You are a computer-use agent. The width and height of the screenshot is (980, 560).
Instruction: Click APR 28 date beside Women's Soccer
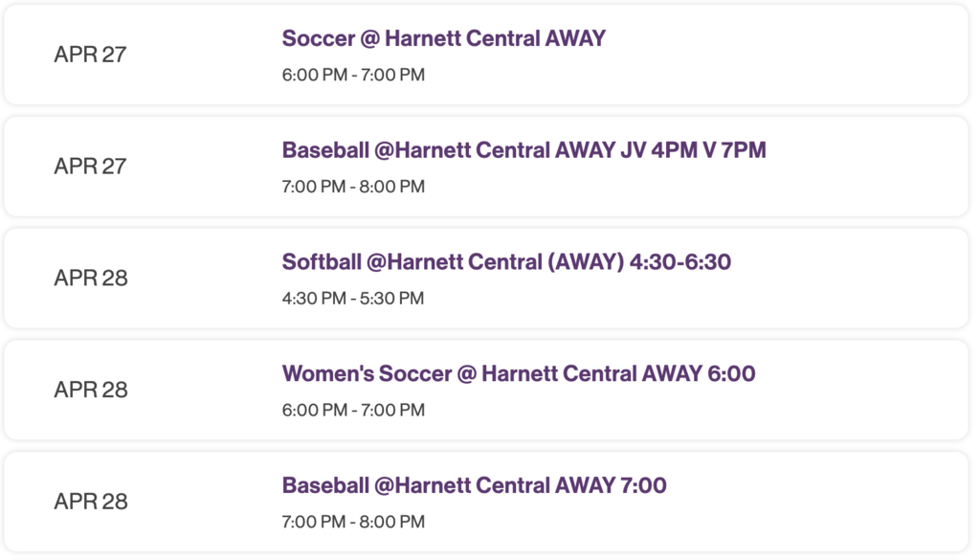(90, 391)
